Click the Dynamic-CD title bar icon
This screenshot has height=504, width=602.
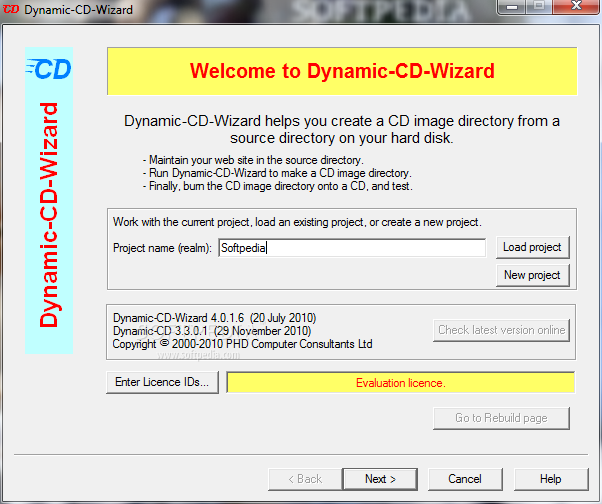(11, 9)
